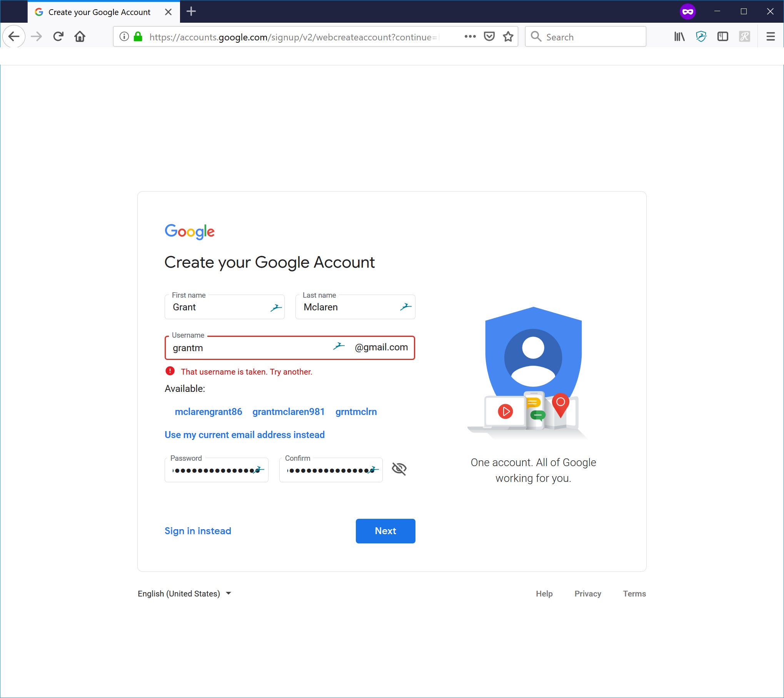
Task: Click the green padlock security icon
Action: (138, 37)
